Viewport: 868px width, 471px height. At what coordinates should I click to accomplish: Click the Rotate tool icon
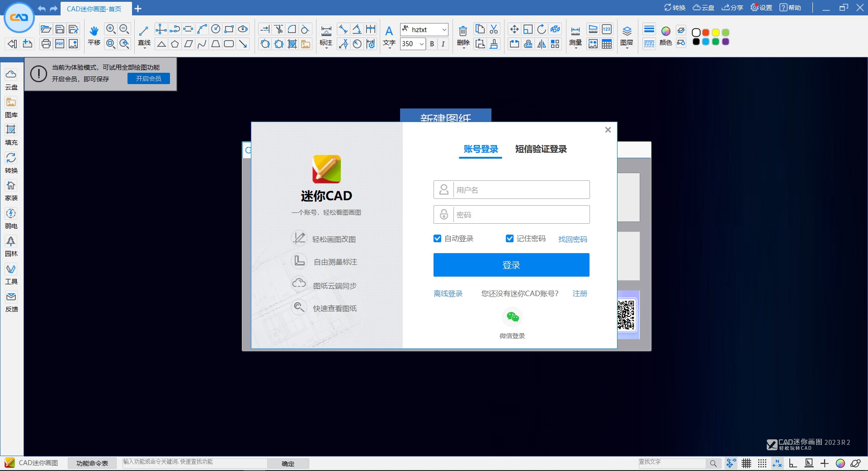[x=541, y=29]
